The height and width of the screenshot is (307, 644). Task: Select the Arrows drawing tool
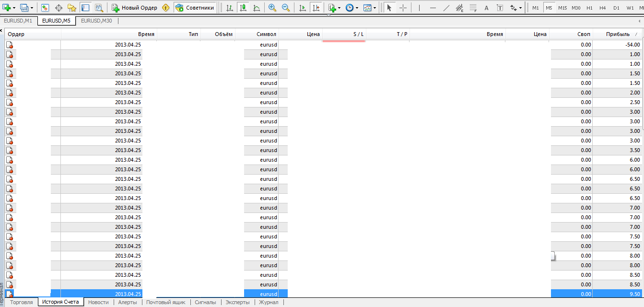514,8
